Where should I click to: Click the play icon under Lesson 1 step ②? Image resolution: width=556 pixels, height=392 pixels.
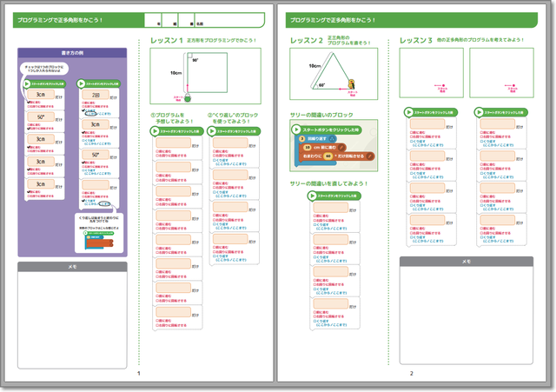[x=214, y=131]
